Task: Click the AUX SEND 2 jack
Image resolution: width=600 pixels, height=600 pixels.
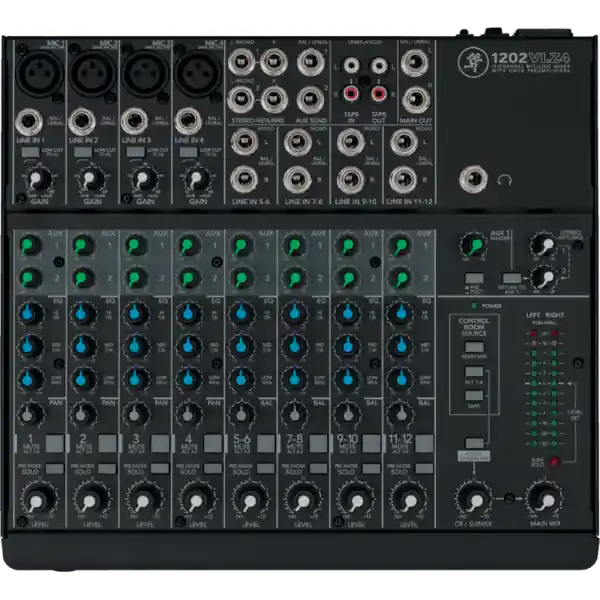Action: tap(310, 100)
